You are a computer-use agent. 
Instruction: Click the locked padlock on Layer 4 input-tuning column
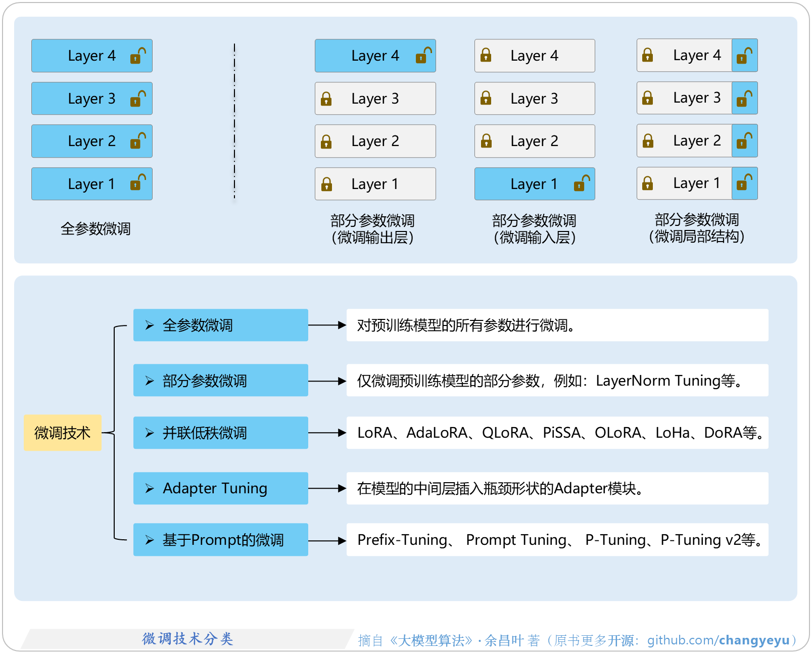tap(486, 56)
